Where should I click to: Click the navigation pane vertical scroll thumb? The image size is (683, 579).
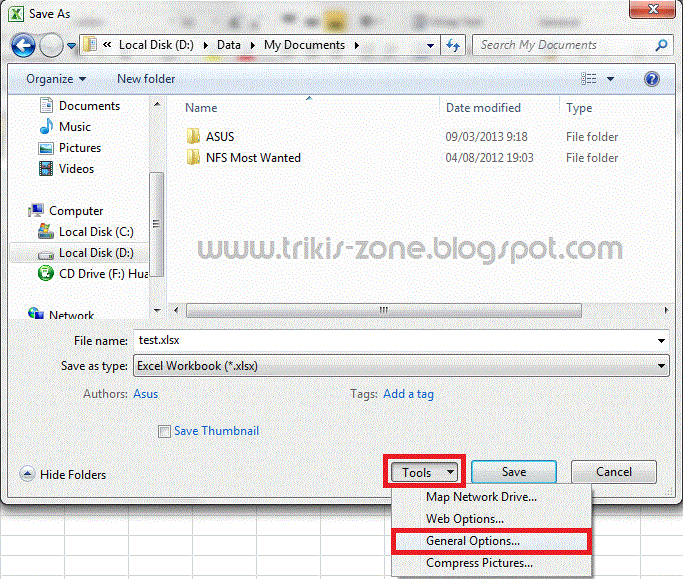pos(156,224)
